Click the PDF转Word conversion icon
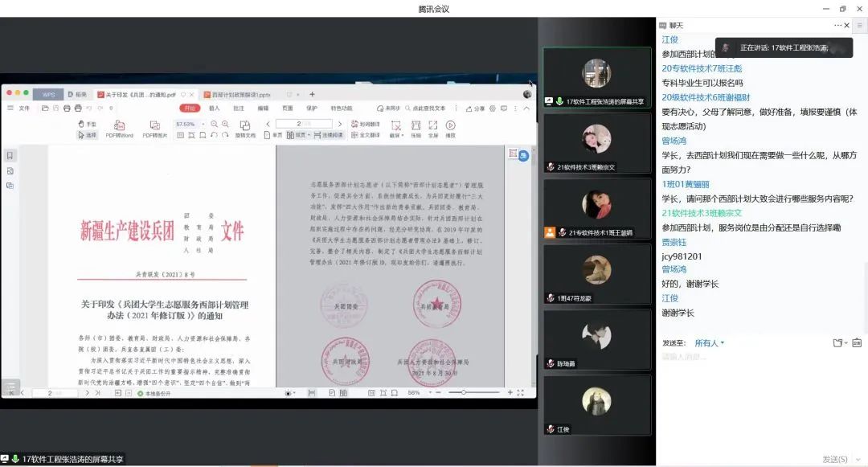868x467 pixels. [119, 125]
